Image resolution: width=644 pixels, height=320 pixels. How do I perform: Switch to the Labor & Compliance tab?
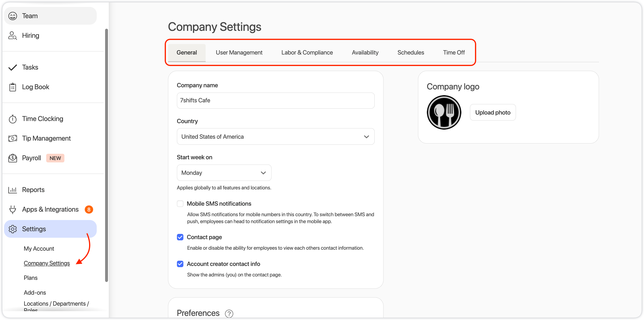coord(307,52)
